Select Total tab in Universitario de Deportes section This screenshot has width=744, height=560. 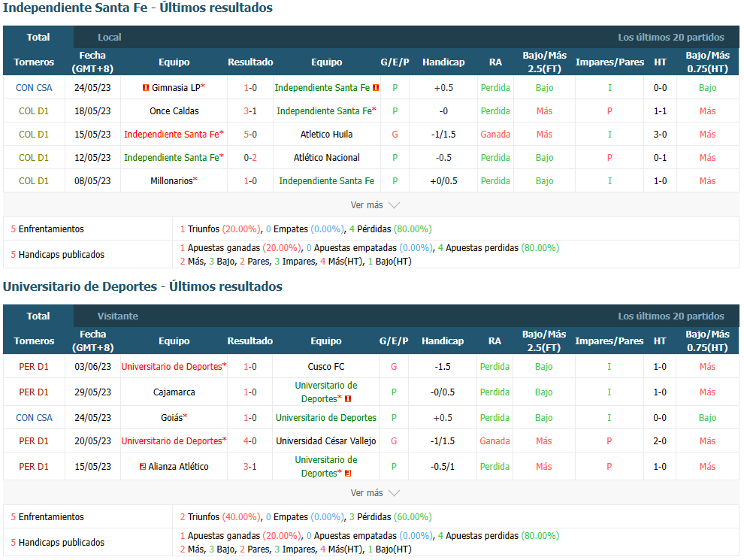(x=38, y=316)
